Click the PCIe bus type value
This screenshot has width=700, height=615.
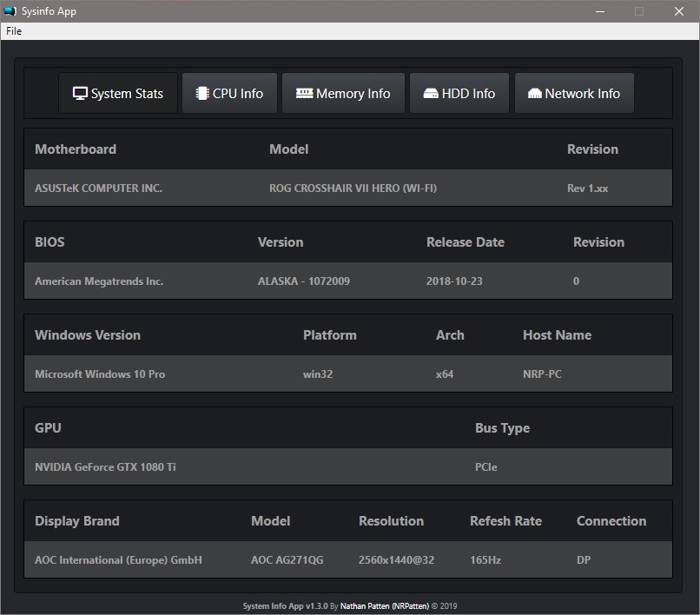click(x=485, y=466)
